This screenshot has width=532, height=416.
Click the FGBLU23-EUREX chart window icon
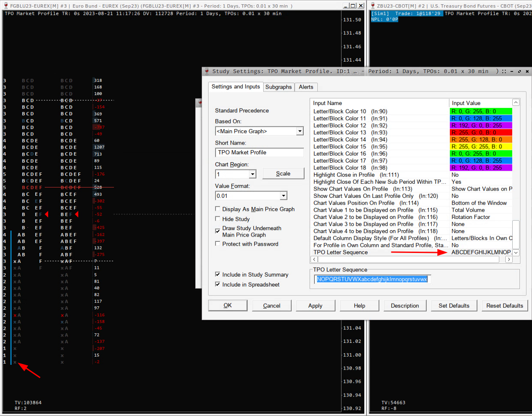(6, 6)
